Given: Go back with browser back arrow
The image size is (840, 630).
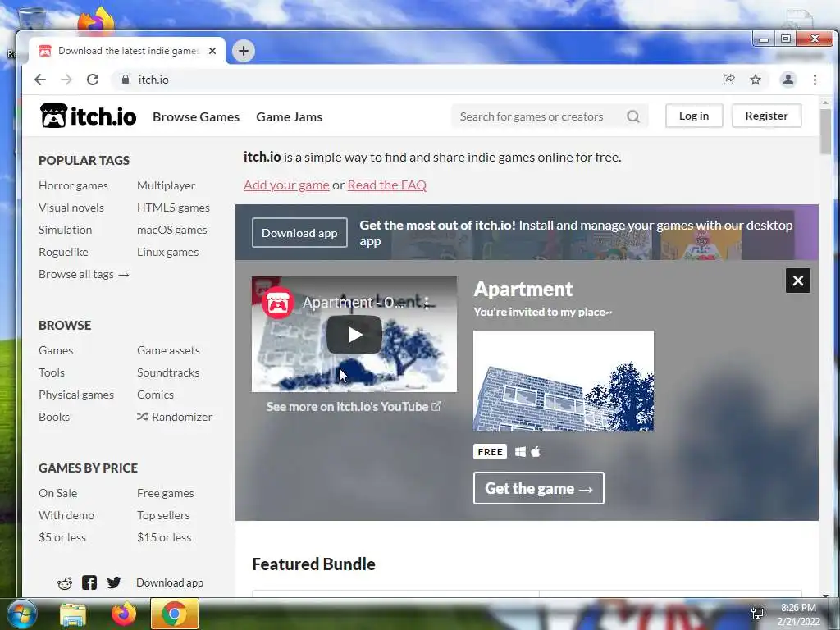Looking at the screenshot, I should (x=40, y=80).
